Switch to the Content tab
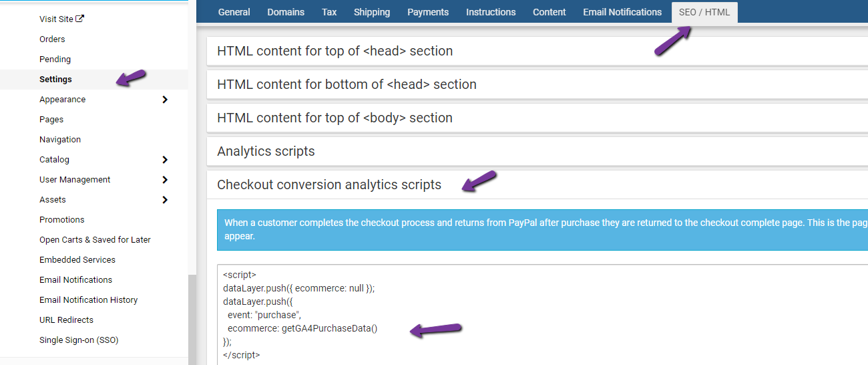 [550, 12]
